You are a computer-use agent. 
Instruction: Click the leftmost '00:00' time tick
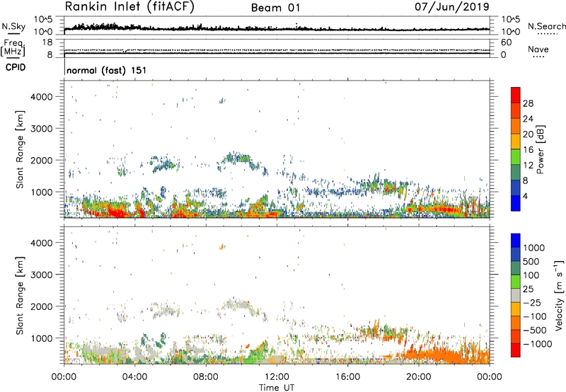(x=64, y=377)
